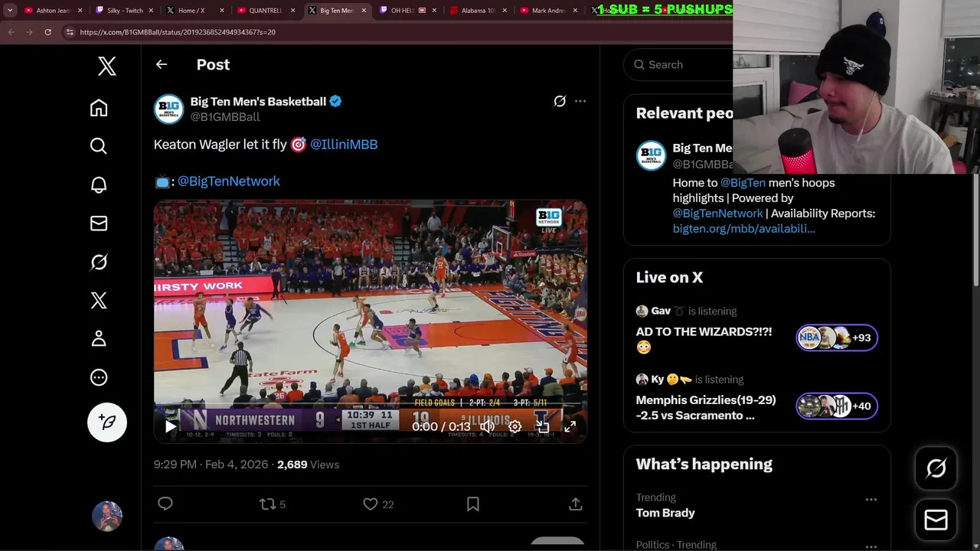Viewport: 980px width, 551px height.
Task: Click the page vertical scrollbar
Action: pyautogui.click(x=975, y=230)
